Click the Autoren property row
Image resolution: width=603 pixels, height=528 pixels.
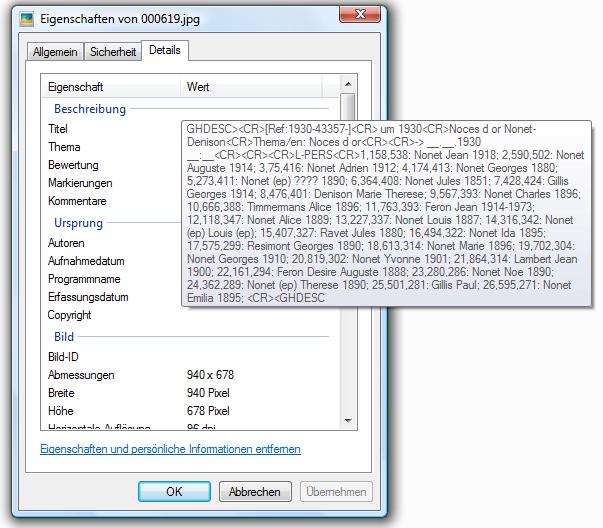coord(66,243)
